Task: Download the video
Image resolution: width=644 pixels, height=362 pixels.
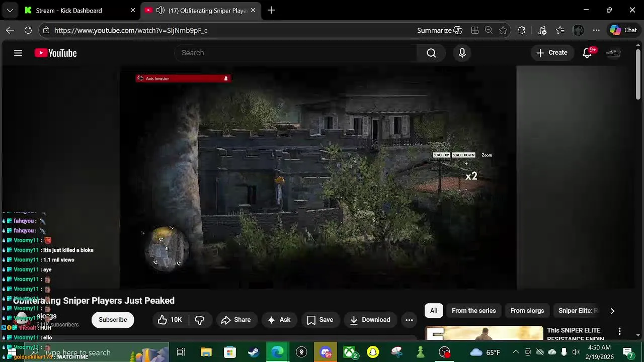Action: click(x=370, y=320)
